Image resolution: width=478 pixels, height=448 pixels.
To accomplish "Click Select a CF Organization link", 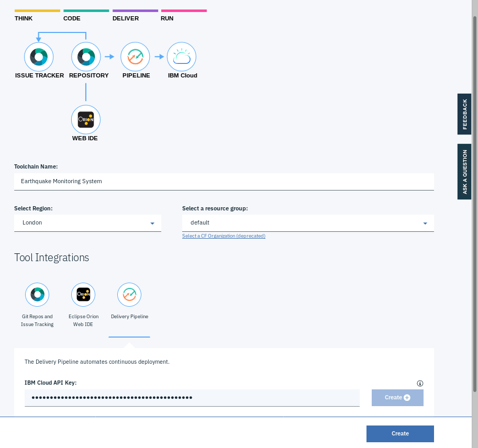I will tap(224, 236).
